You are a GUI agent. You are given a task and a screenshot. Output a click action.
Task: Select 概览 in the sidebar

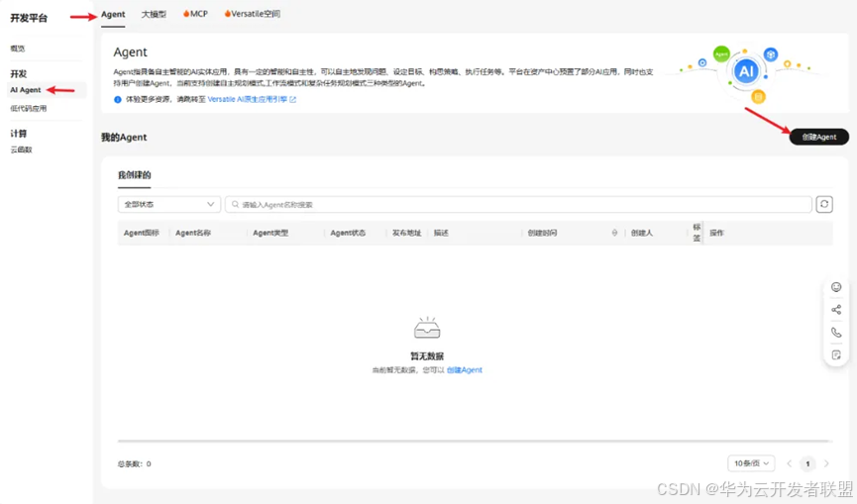(18, 49)
